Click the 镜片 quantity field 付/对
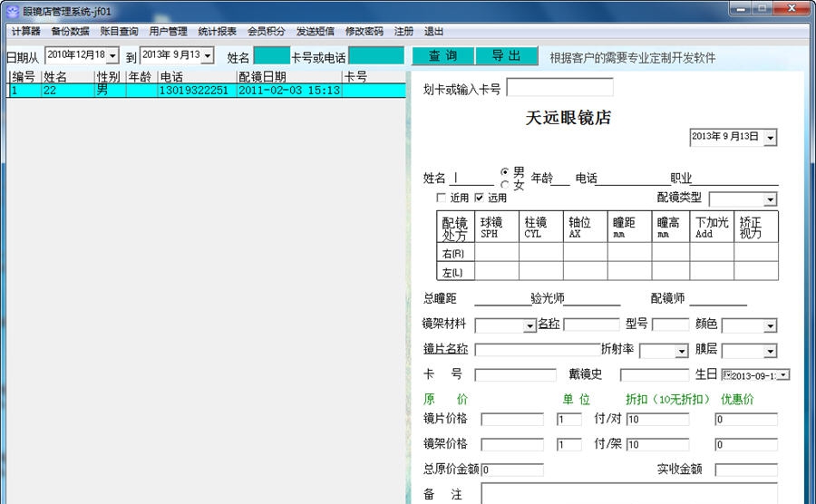This screenshot has height=504, width=816. 568,419
